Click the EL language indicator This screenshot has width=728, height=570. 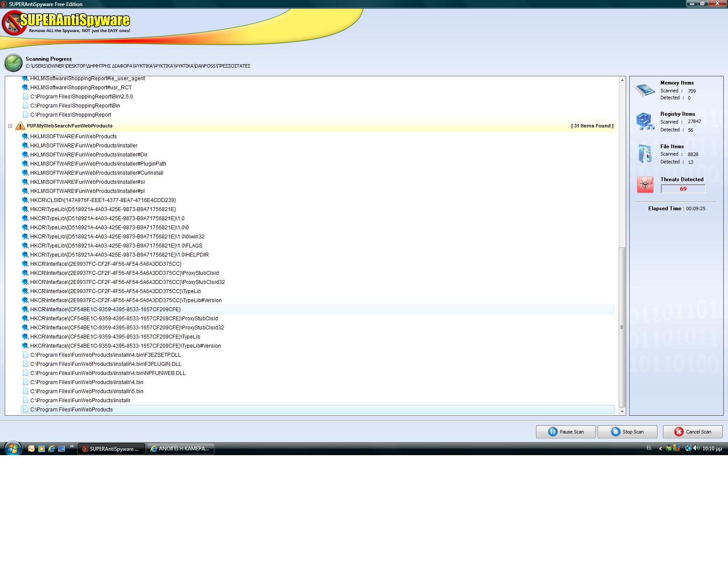(649, 448)
